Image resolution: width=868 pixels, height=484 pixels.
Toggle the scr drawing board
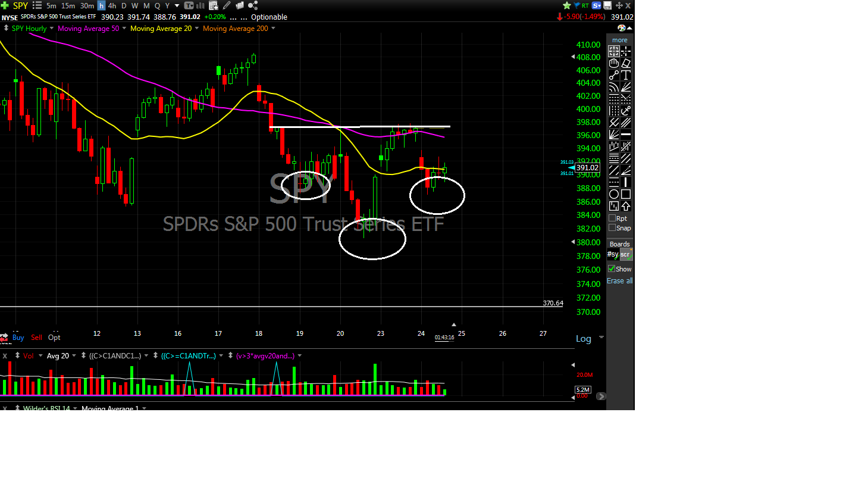tap(625, 254)
